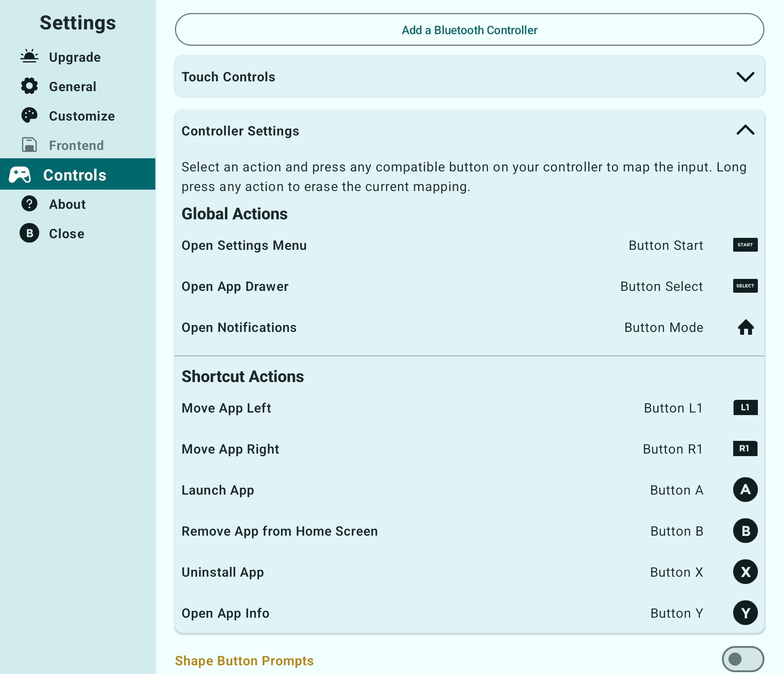784x674 pixels.
Task: Click the X button glyph for Uninstall App
Action: tap(745, 572)
